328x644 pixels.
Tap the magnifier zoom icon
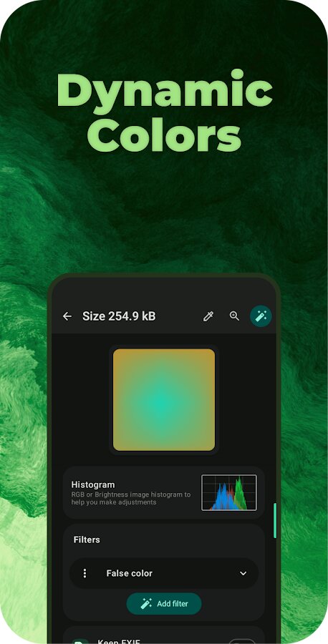234,316
